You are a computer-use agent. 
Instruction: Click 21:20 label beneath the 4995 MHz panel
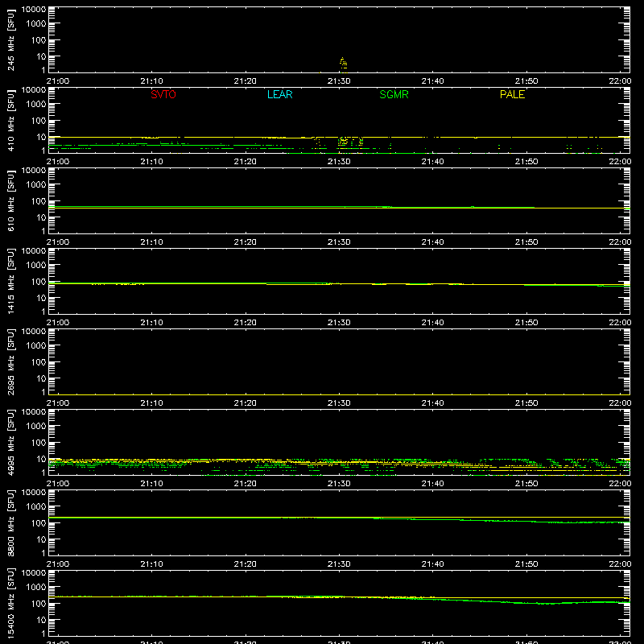(x=246, y=484)
